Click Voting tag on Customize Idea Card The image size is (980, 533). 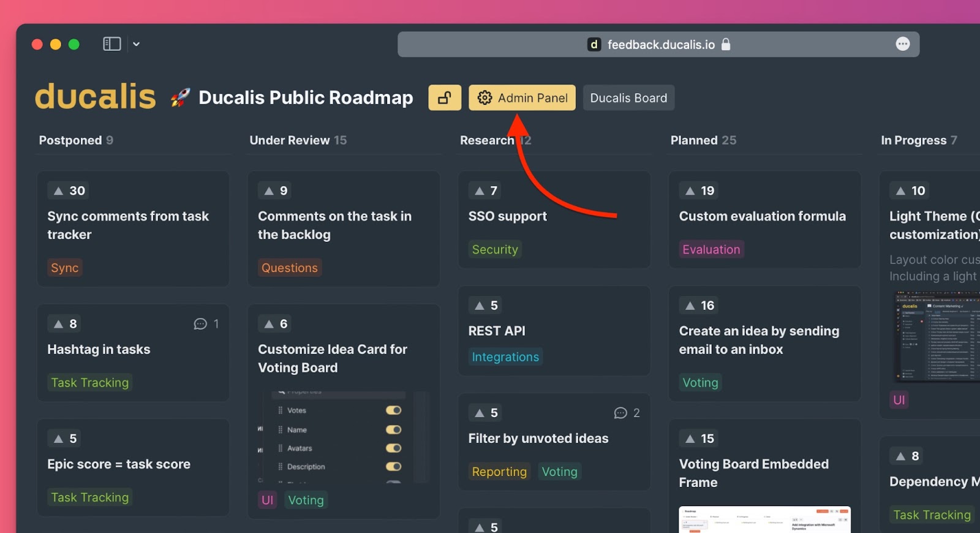pyautogui.click(x=306, y=500)
